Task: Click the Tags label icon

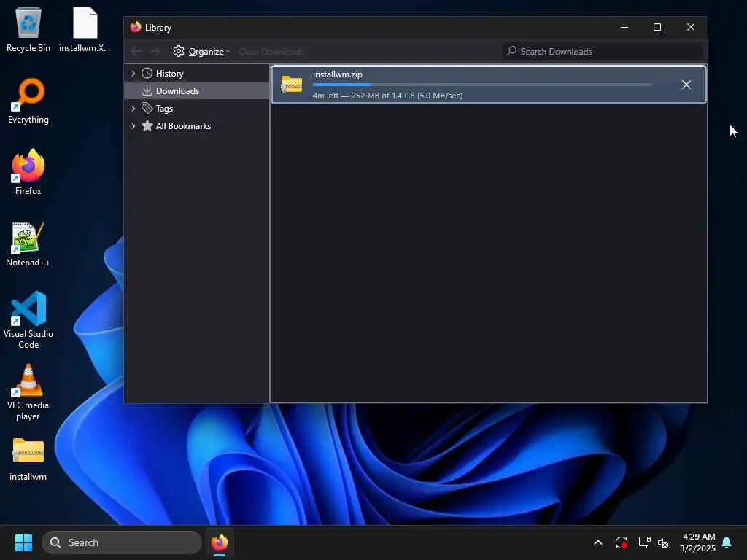Action: pyautogui.click(x=147, y=108)
